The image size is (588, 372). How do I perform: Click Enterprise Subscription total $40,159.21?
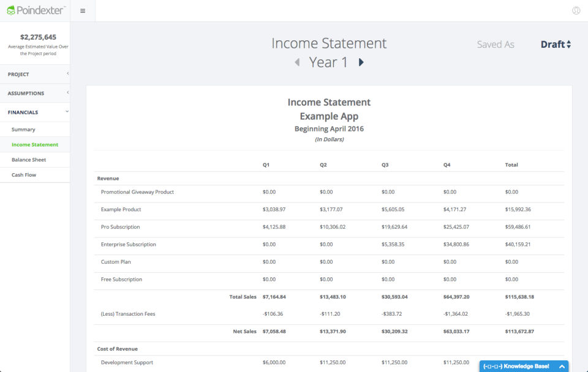point(518,244)
